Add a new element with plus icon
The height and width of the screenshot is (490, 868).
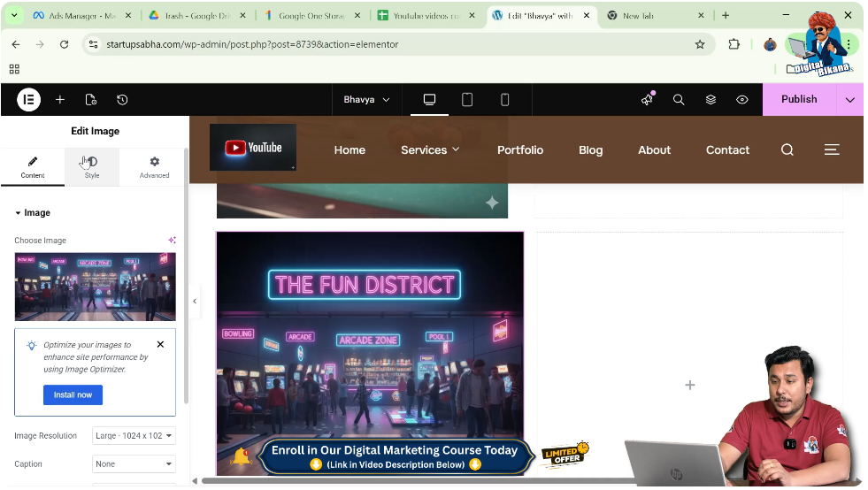tap(60, 100)
